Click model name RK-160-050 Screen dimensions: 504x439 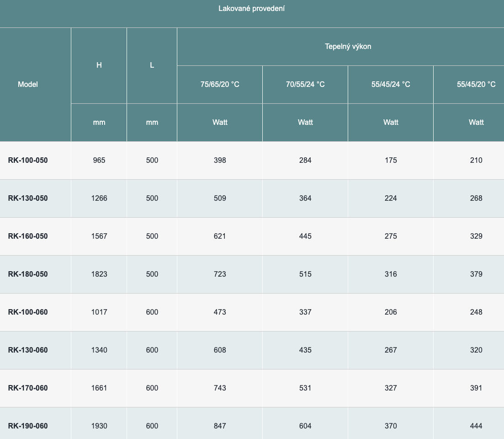coord(28,236)
